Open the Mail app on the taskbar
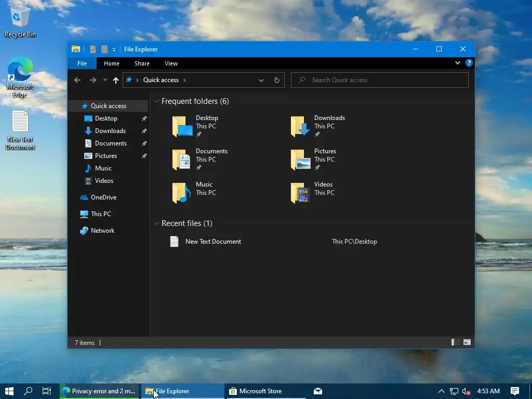 (x=318, y=391)
